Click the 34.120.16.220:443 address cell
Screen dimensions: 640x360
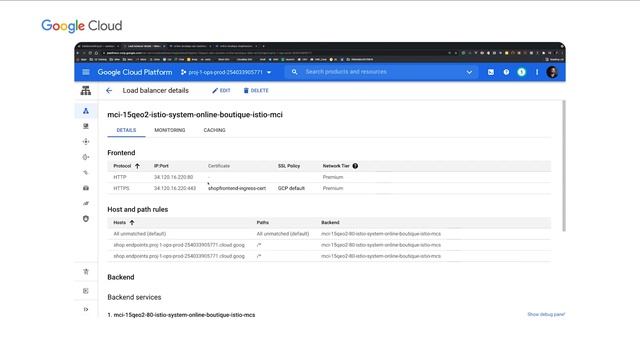point(175,188)
